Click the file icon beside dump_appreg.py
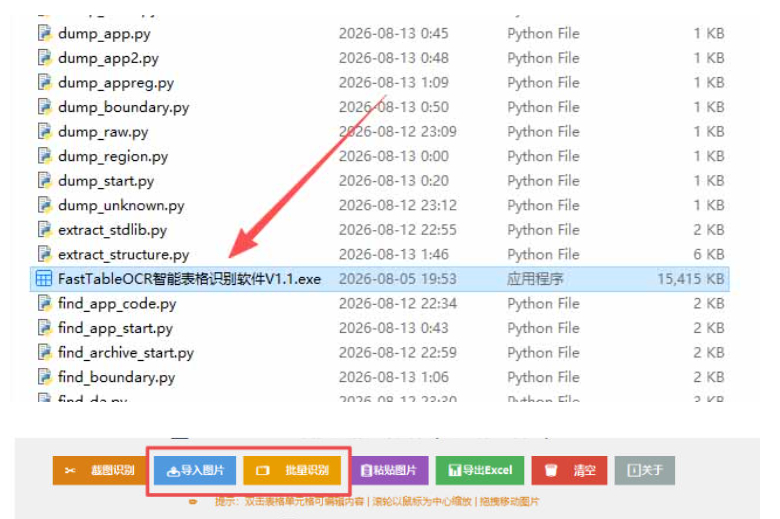The height and width of the screenshot is (519, 780). coord(44,82)
